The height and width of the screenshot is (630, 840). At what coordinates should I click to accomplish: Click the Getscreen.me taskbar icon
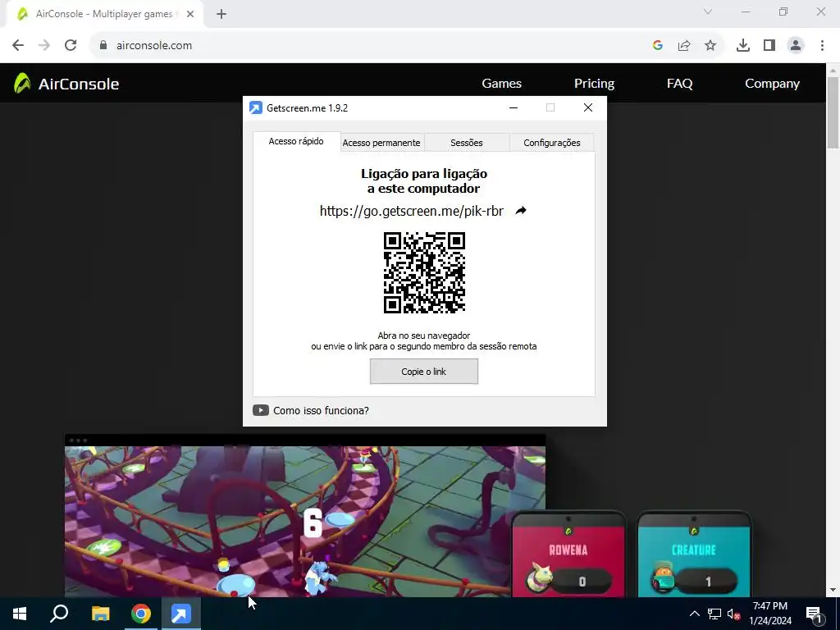tap(181, 614)
